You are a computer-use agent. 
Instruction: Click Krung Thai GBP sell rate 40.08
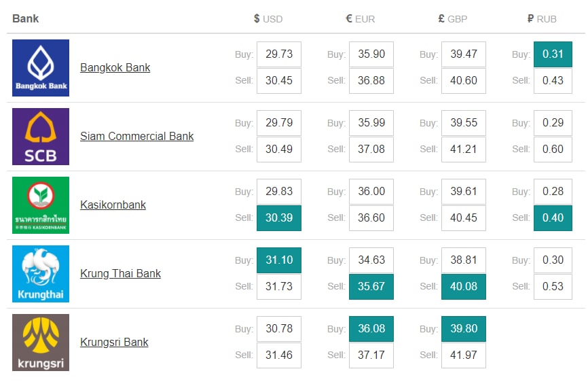464,287
